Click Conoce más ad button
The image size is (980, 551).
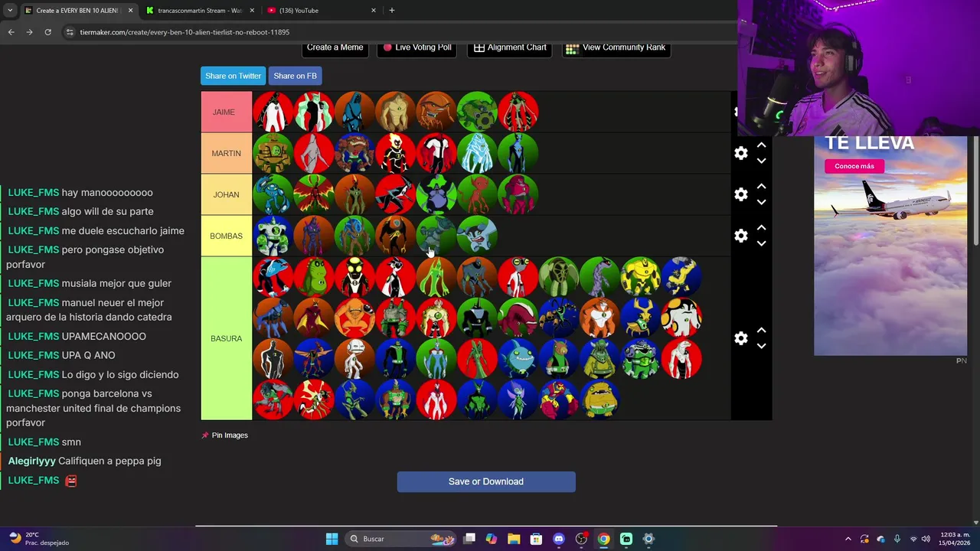click(854, 166)
